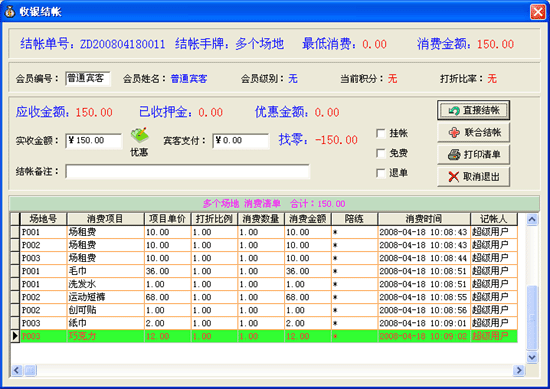The width and height of the screenshot is (550, 389).
Task: Click the 取消退出 cancel button
Action: (473, 176)
